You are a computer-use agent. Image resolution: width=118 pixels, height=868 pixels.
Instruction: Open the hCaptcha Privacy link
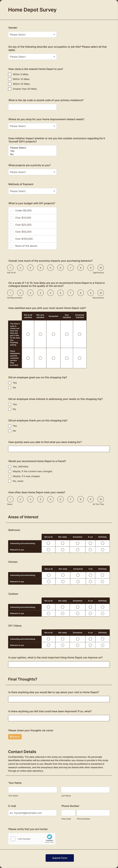click(47, 842)
